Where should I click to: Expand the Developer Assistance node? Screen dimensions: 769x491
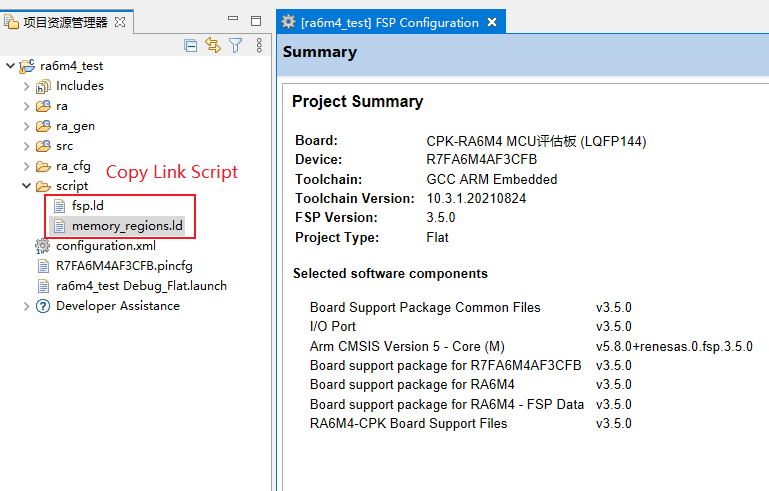tap(26, 306)
